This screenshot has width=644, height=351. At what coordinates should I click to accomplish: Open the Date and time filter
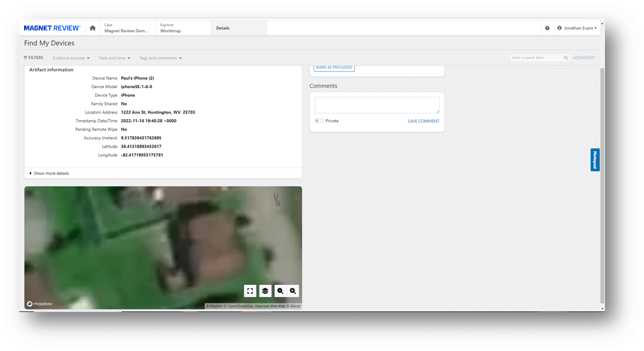tap(114, 58)
